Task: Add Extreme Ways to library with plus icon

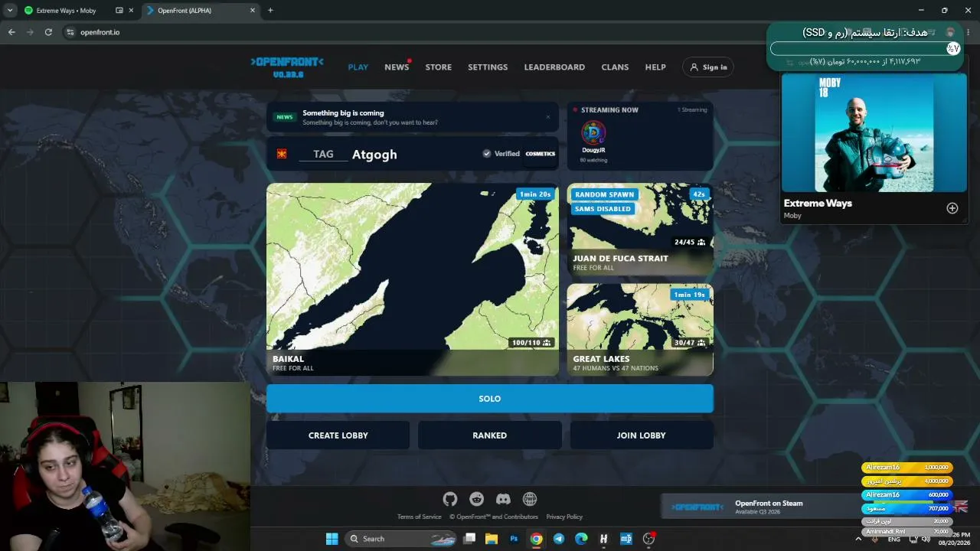Action: 952,208
